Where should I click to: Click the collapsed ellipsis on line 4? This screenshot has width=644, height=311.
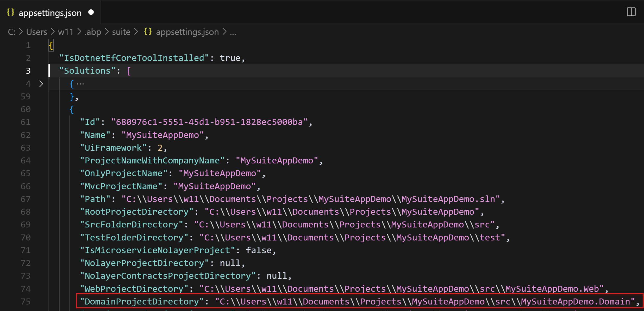click(x=80, y=84)
